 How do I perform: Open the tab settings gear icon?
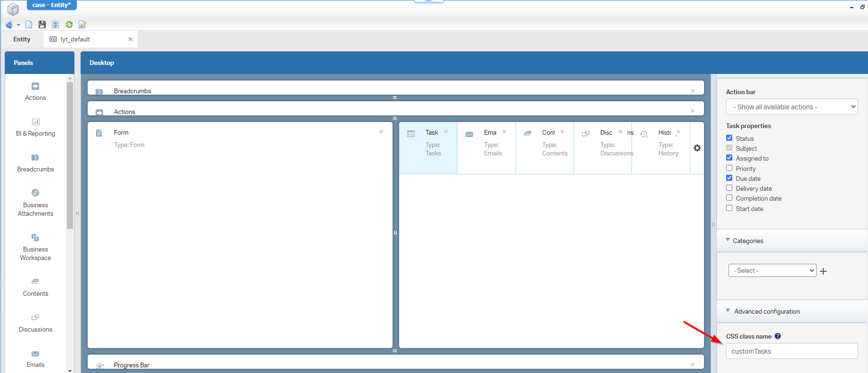tap(697, 148)
